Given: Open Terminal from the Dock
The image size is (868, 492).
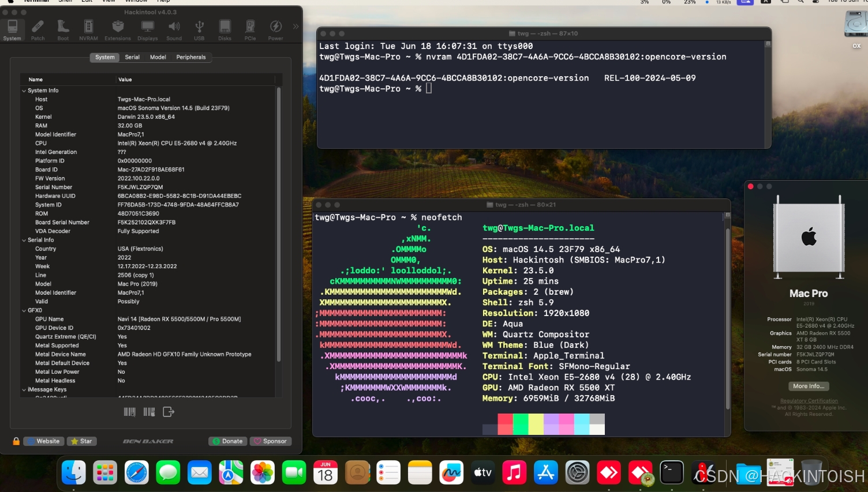Looking at the screenshot, I should [x=672, y=473].
